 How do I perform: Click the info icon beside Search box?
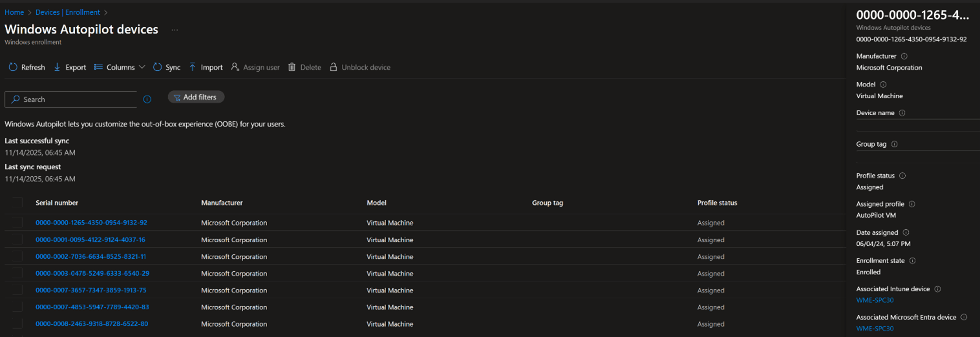pyautogui.click(x=147, y=99)
